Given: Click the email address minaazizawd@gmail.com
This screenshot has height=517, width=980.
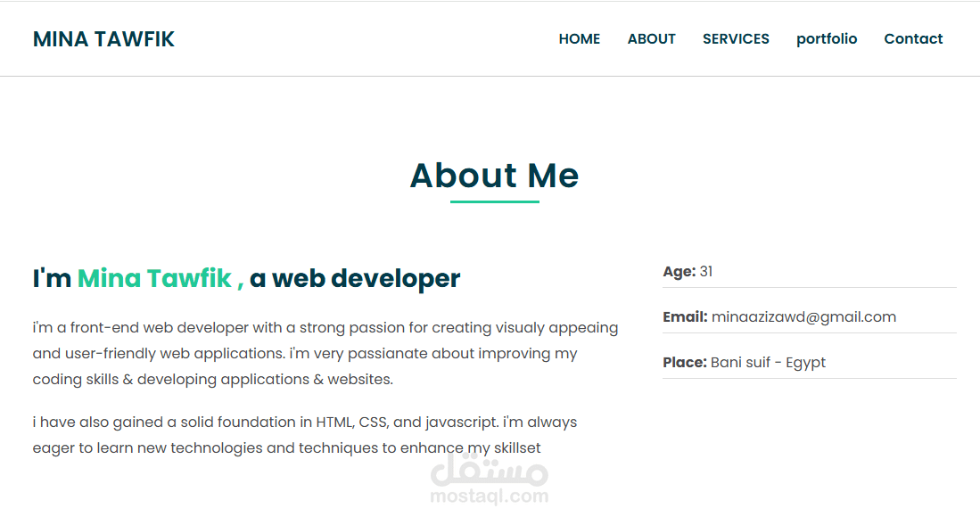Looking at the screenshot, I should [x=803, y=317].
